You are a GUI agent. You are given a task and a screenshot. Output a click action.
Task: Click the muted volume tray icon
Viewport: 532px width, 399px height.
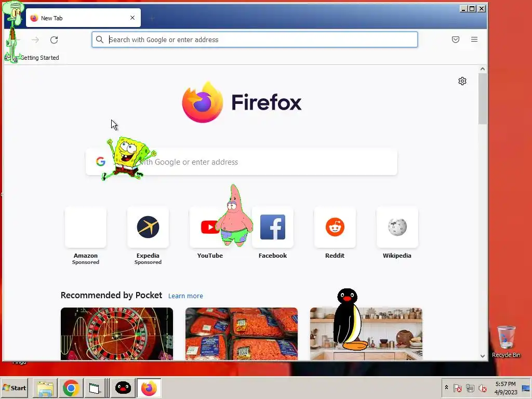point(482,388)
